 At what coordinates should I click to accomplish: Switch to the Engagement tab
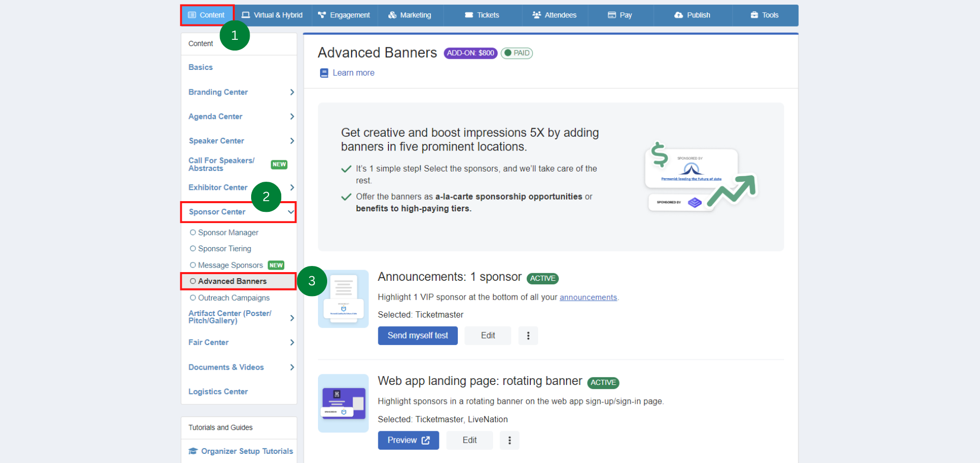(x=344, y=15)
